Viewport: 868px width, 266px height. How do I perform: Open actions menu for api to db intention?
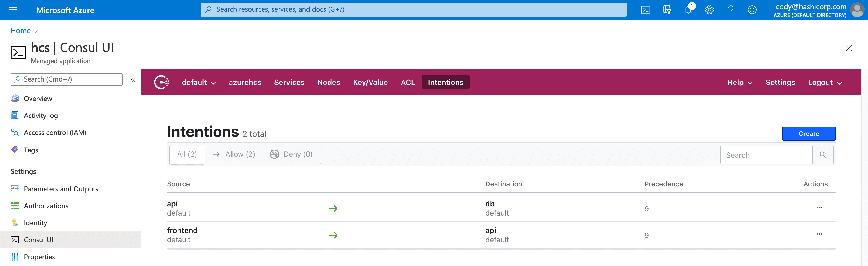tap(820, 207)
